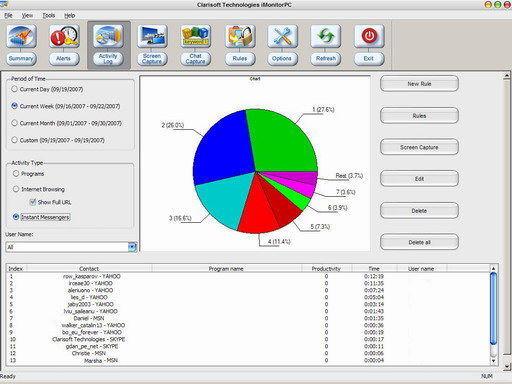Open the Screen Capture toolbar icon
This screenshot has height=384, width=512.
(x=152, y=36)
